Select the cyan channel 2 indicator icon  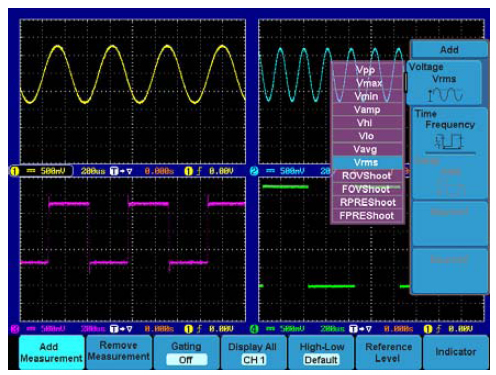pos(254,171)
